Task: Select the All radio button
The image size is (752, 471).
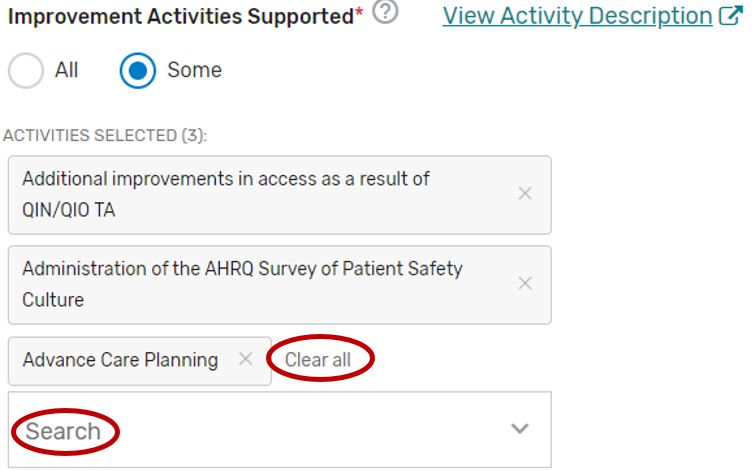Action: (26, 71)
